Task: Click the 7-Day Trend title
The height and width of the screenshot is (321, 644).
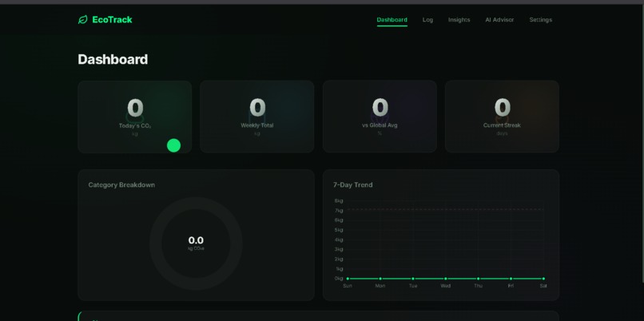Action: pyautogui.click(x=353, y=184)
